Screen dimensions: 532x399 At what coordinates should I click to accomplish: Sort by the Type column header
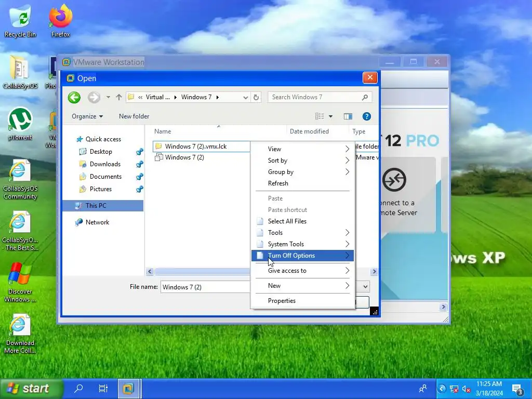click(358, 131)
